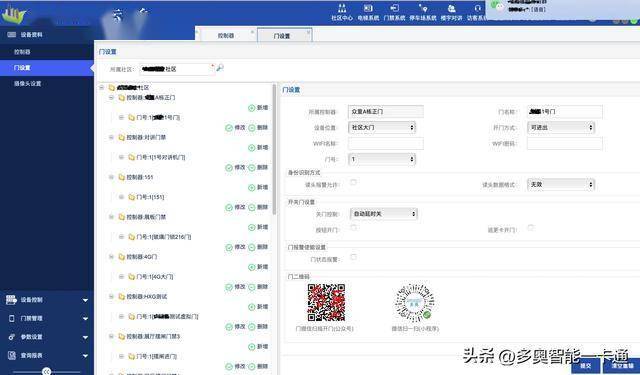The image size is (640, 375).
Task: Click the 设备资料 sidebar header
Action: point(47,35)
